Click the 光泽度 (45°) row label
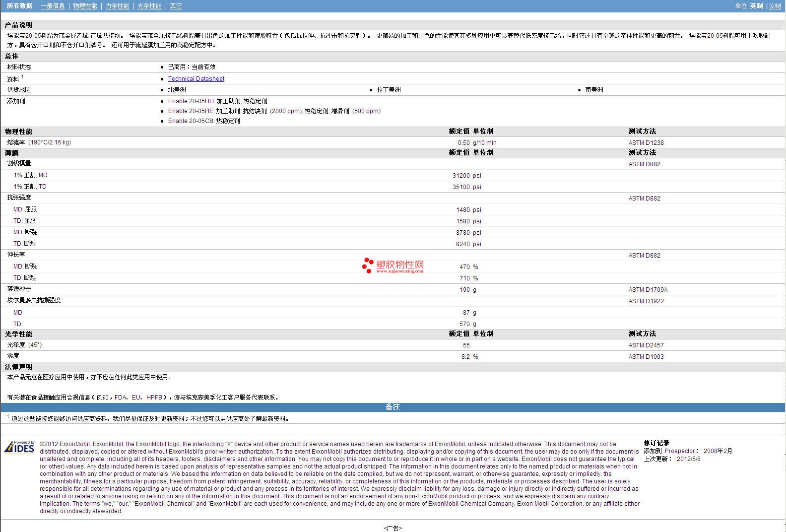Screen dimensions: 786x532 (x=24, y=345)
